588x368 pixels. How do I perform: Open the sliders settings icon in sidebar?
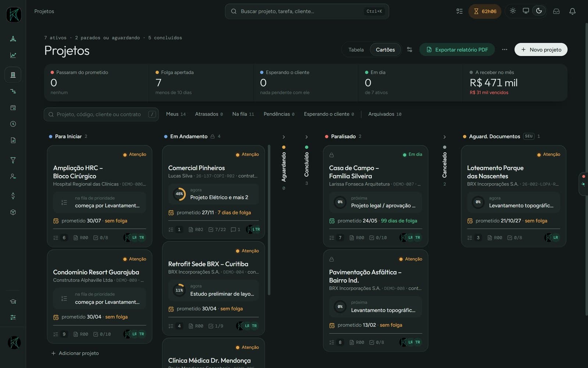pos(13,317)
